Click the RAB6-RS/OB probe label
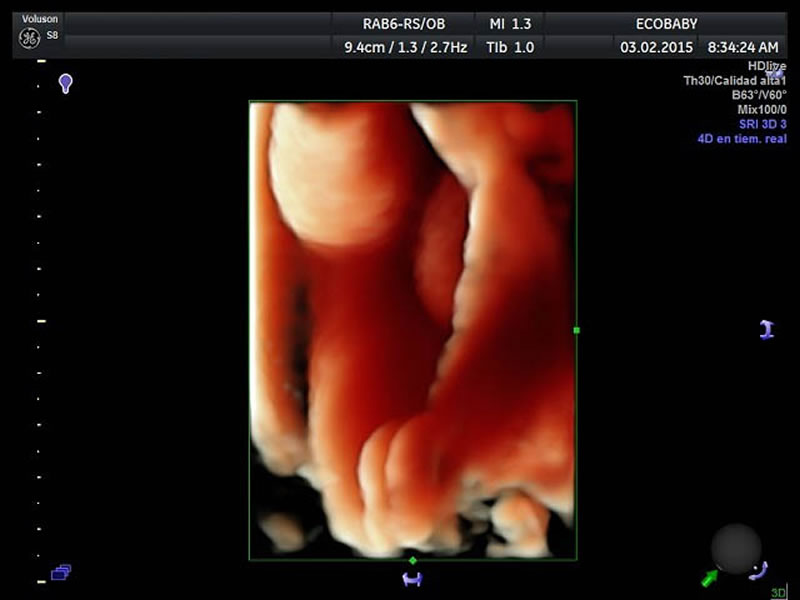 (406, 23)
